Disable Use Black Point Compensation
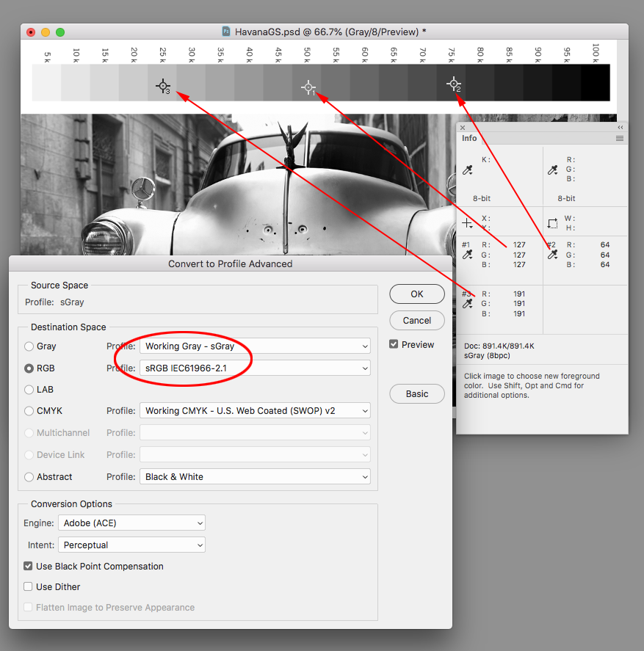 [28, 566]
